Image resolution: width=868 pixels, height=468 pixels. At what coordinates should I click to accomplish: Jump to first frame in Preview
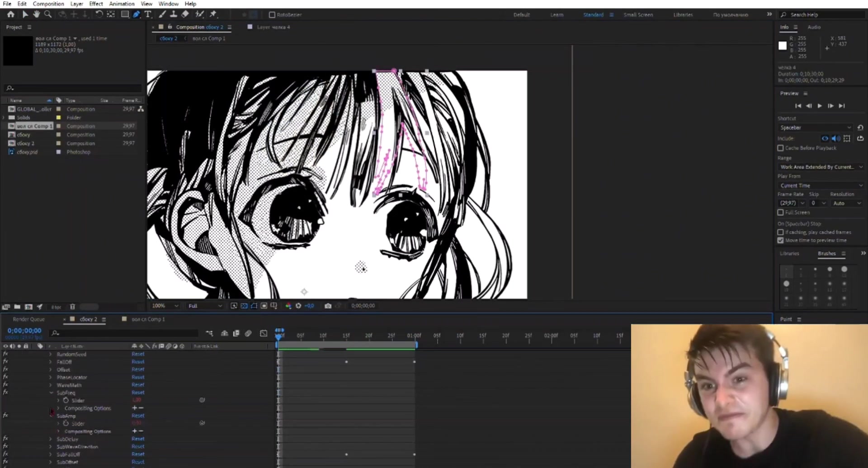(798, 106)
